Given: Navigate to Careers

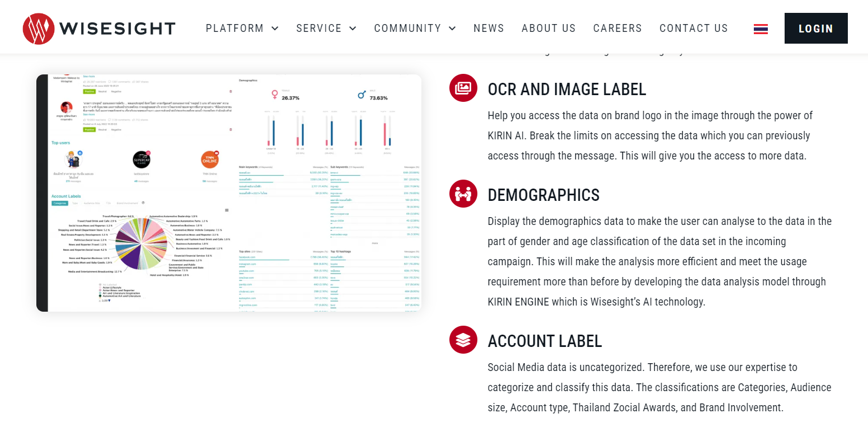Looking at the screenshot, I should pos(617,29).
